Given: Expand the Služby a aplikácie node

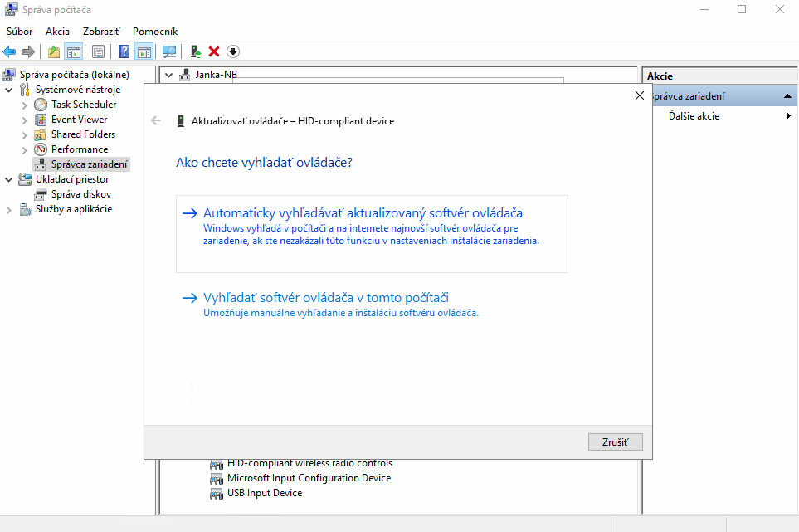Looking at the screenshot, I should point(9,209).
